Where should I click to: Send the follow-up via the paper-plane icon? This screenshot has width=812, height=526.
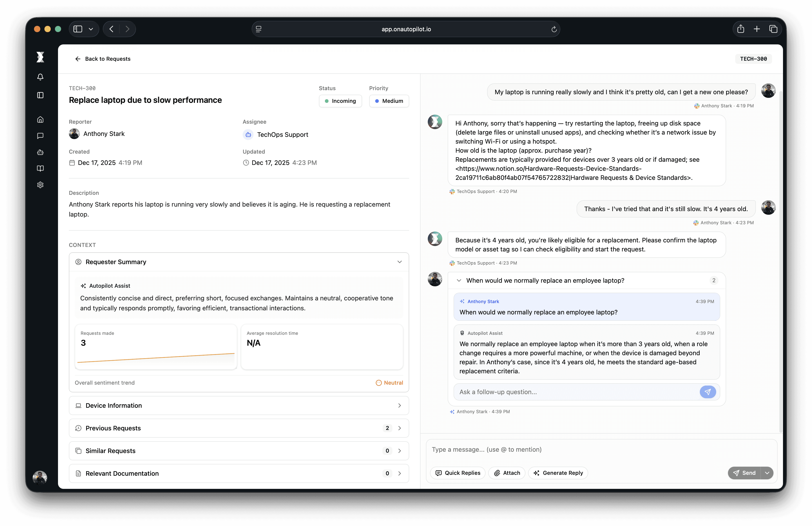click(708, 392)
